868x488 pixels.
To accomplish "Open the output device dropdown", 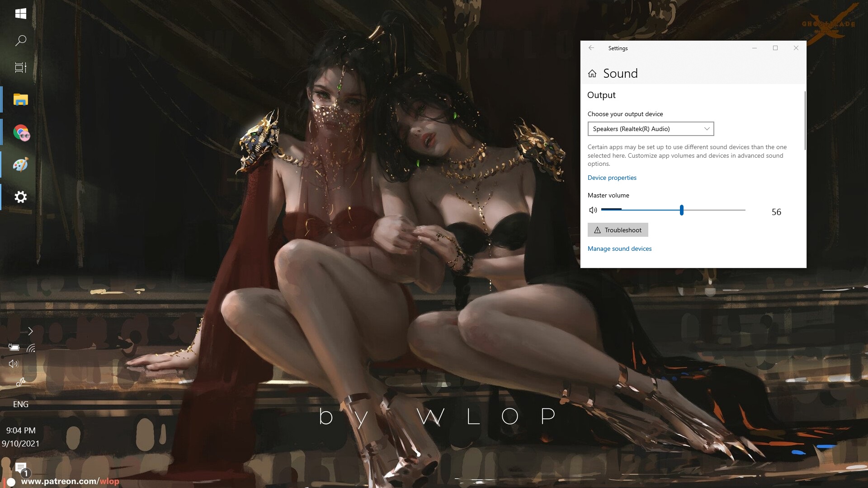I will [651, 129].
